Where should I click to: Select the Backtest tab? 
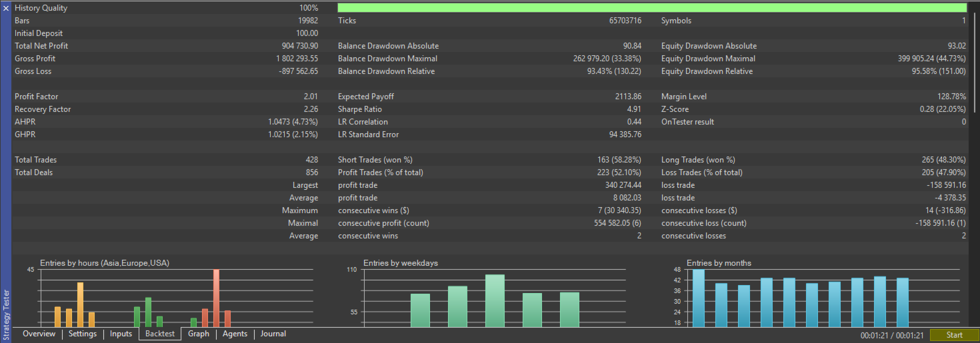tap(160, 334)
